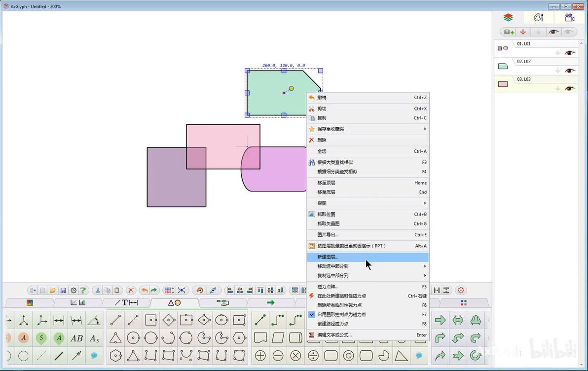Click the yellow control point on green shape
Viewport: 588px width, 371px height.
[x=292, y=88]
